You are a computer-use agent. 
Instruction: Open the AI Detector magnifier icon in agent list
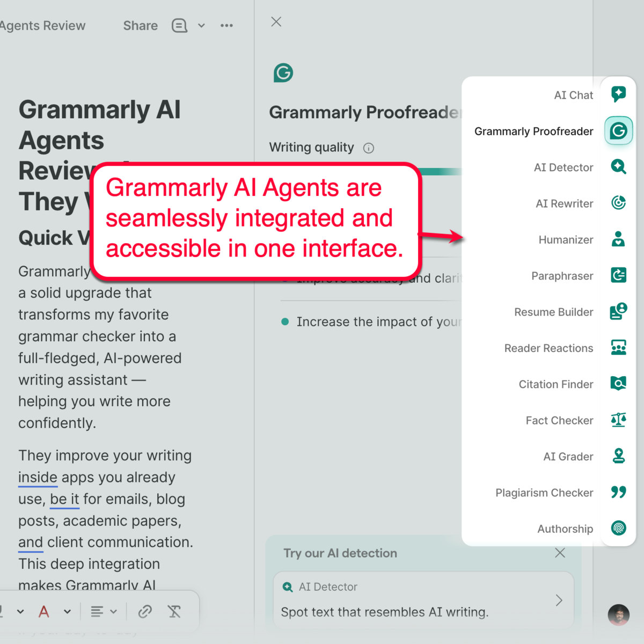point(618,167)
